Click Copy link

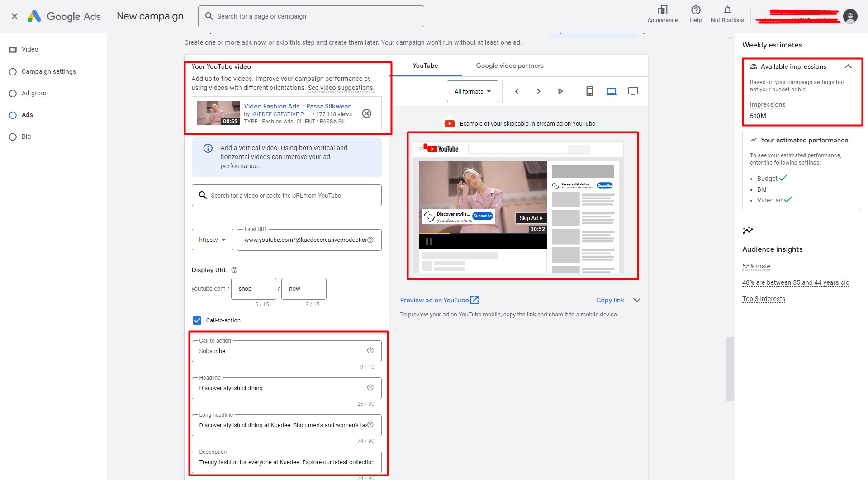pyautogui.click(x=610, y=300)
